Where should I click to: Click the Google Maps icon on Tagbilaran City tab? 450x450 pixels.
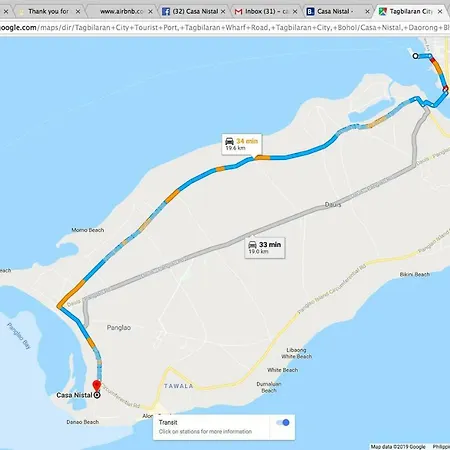(383, 12)
